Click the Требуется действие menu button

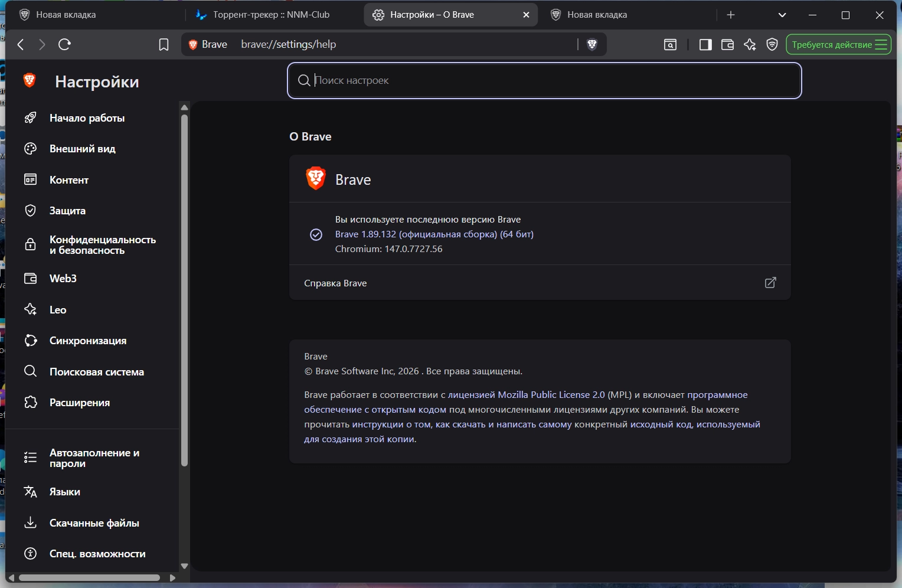pos(839,45)
